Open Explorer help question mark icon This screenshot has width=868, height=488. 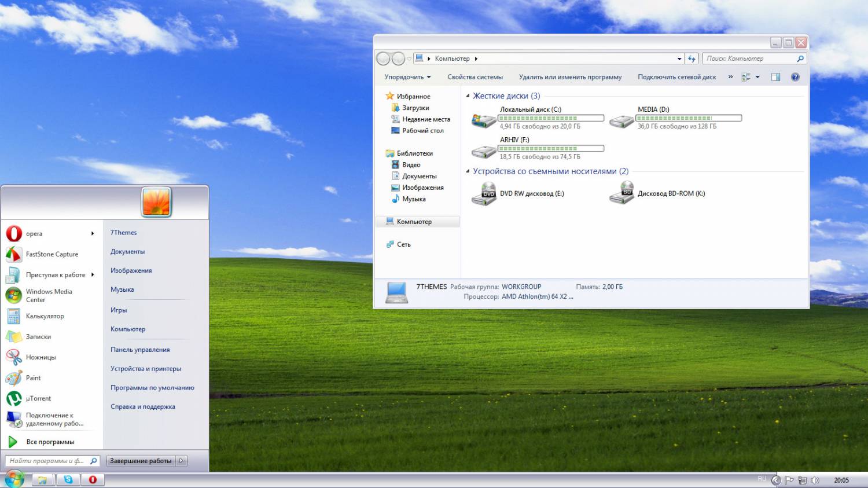coord(795,77)
